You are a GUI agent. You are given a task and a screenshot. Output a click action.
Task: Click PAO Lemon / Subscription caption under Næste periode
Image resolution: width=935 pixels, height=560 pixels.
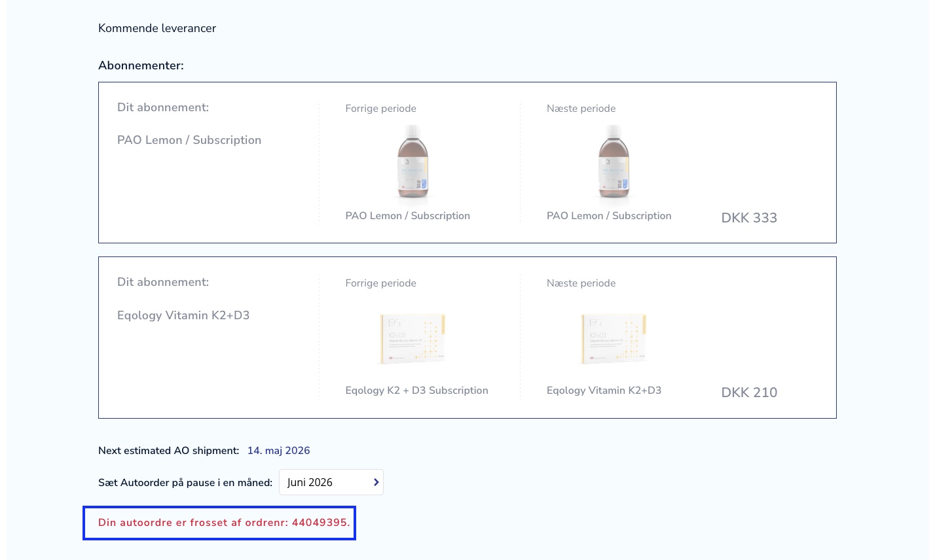click(x=609, y=216)
